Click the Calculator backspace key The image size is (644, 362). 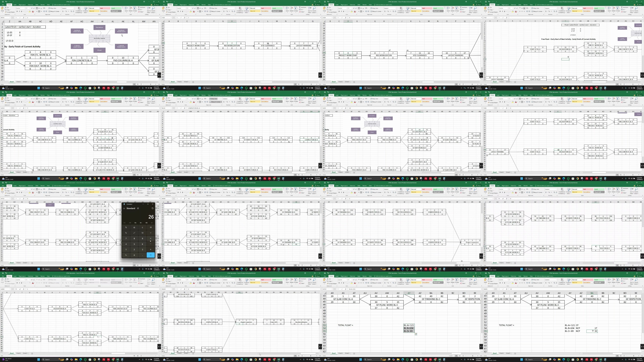[x=151, y=228]
